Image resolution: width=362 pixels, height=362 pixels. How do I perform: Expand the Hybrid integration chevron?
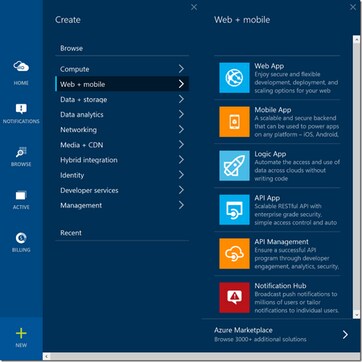point(181,160)
